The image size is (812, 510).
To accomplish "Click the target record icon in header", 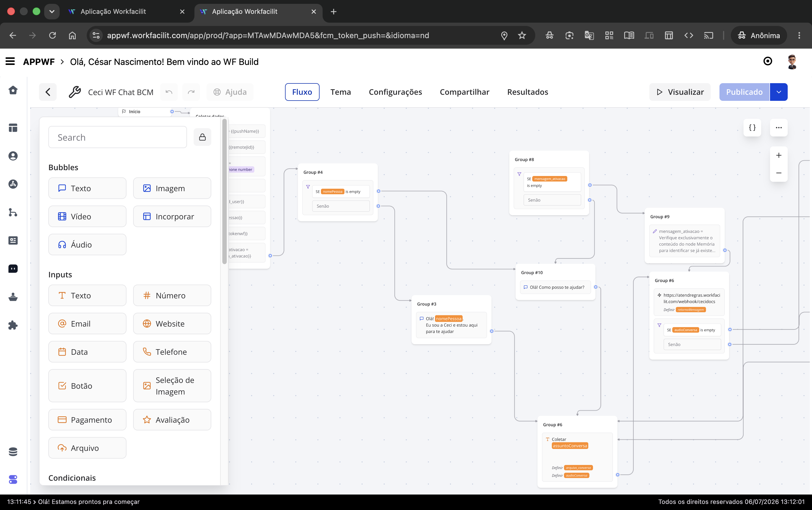I will pyautogui.click(x=768, y=61).
